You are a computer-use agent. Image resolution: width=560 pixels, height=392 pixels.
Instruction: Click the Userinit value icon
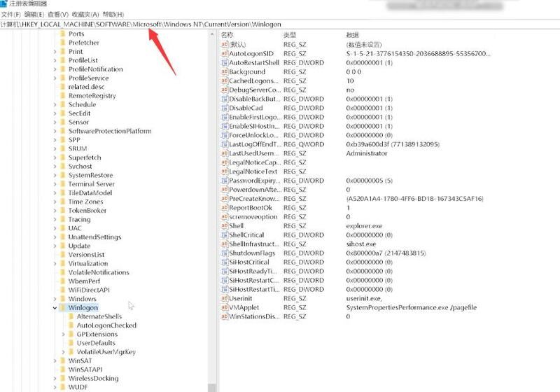point(224,299)
